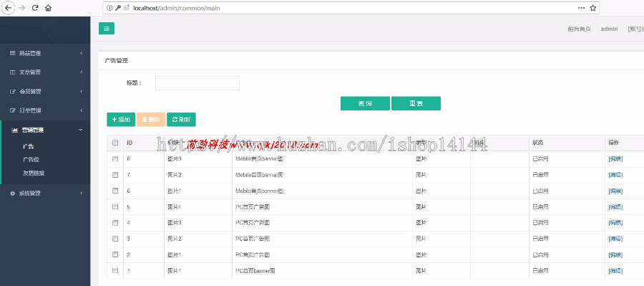Click the 状态 column header
Screen dimensions: 644x286
[537, 143]
